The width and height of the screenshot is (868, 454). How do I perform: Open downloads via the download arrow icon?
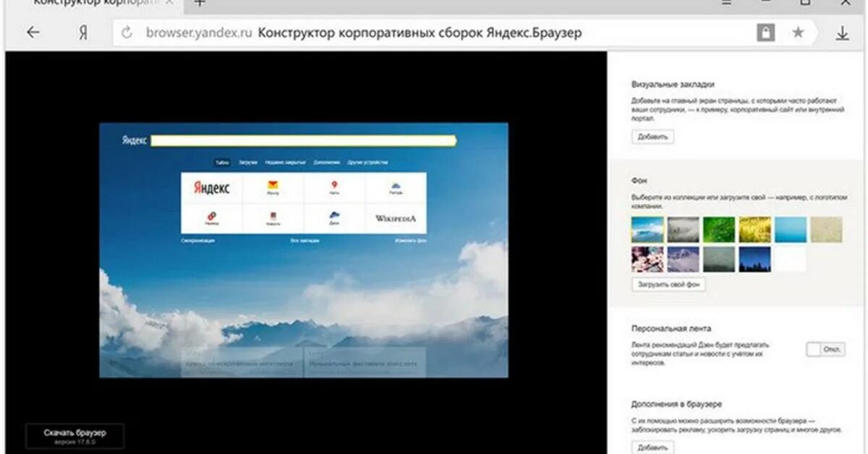(x=843, y=33)
